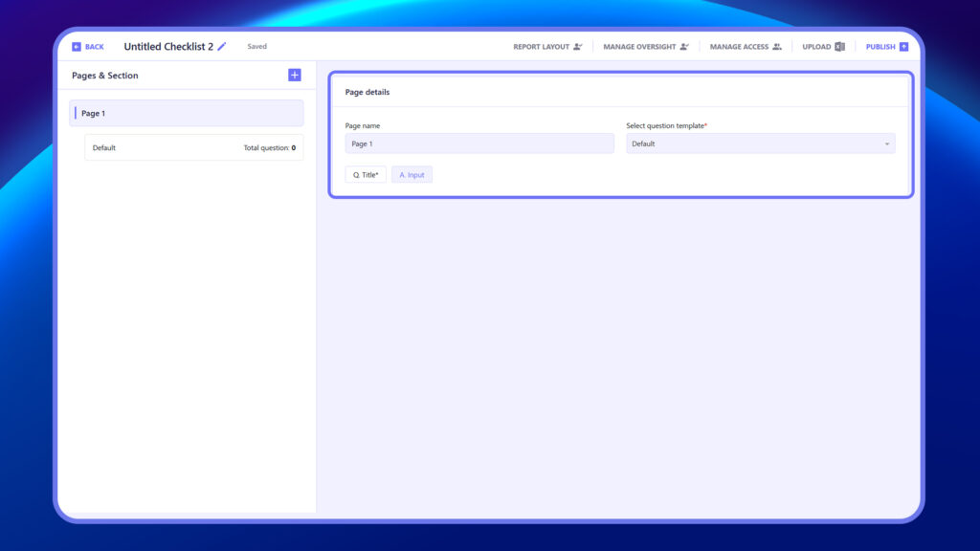980x551 pixels.
Task: Click the Excel upload icon
Action: pyautogui.click(x=840, y=47)
